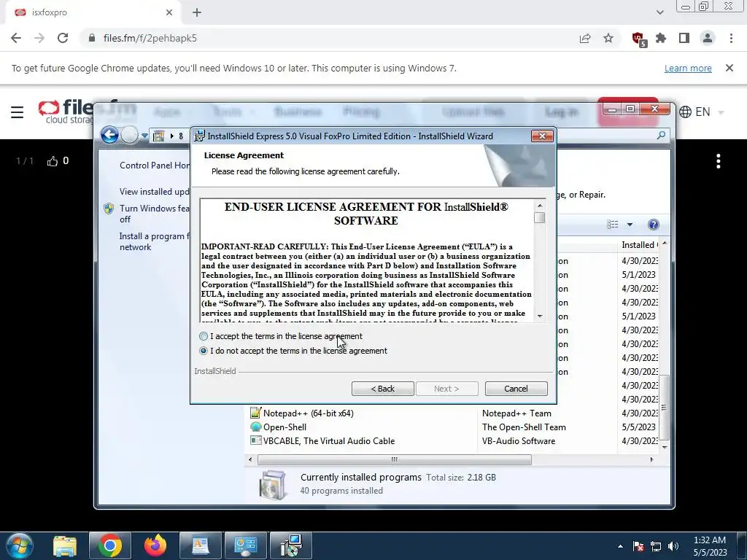This screenshot has width=747, height=560.
Task: Click the license agreement scrollbar thumb
Action: pos(539,217)
